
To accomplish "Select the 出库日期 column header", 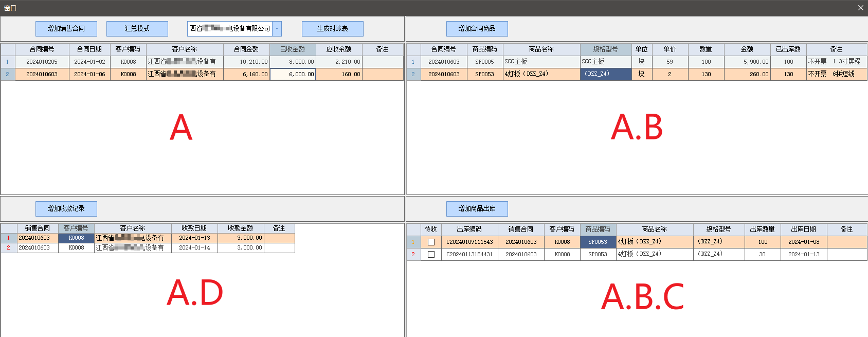I will click(803, 229).
